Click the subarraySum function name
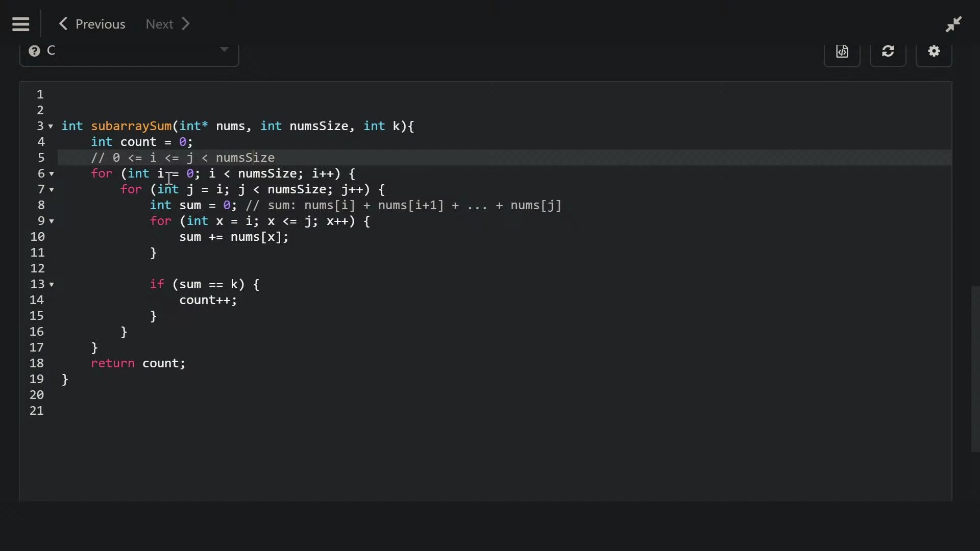The height and width of the screenshot is (551, 980). pos(131,126)
